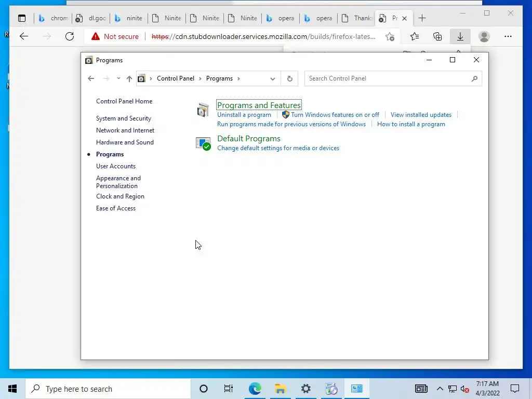Expand the address bar history dropdown
The image size is (532, 399).
[x=272, y=79]
